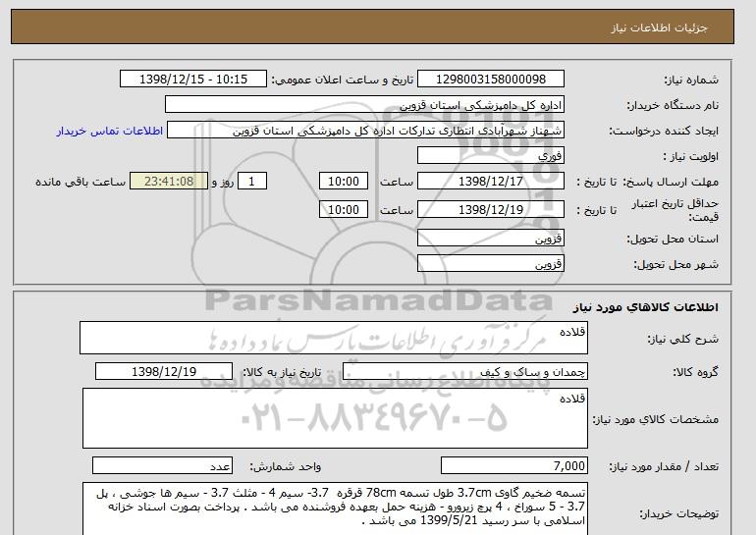The width and height of the screenshot is (756, 535).
Task: Click the ساعت باقی مانده text
Action: coord(81,182)
